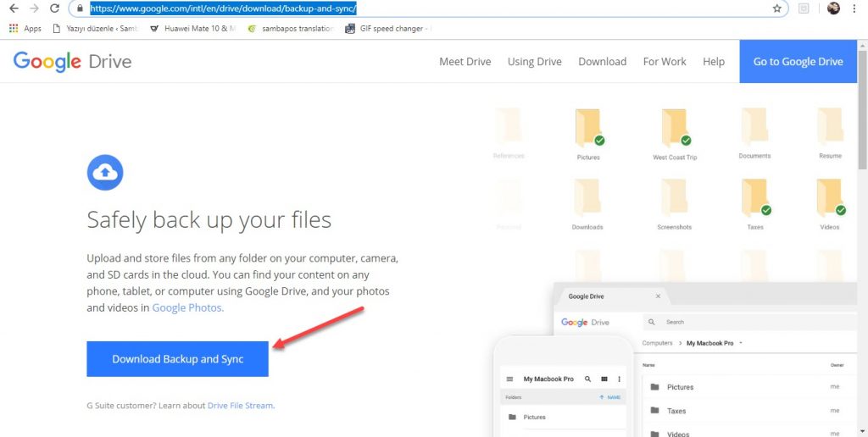868x437 pixels.
Task: Follow the Google Photos link
Action: point(187,308)
